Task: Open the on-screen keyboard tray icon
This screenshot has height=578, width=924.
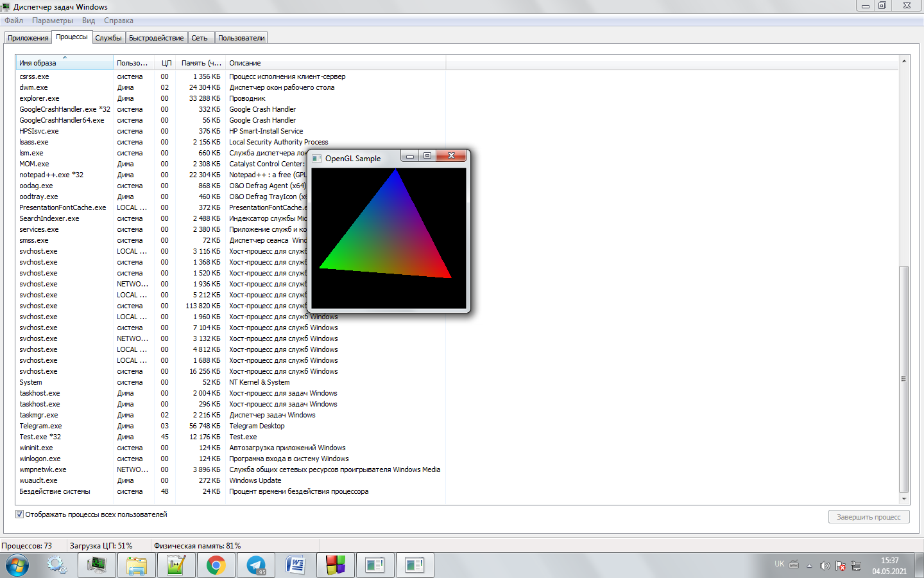Action: point(794,565)
